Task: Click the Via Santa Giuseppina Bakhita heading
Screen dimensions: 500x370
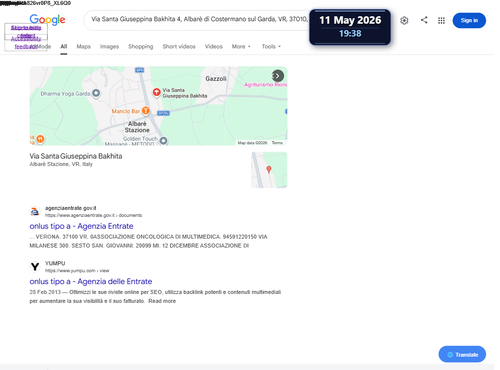Action: tap(76, 156)
